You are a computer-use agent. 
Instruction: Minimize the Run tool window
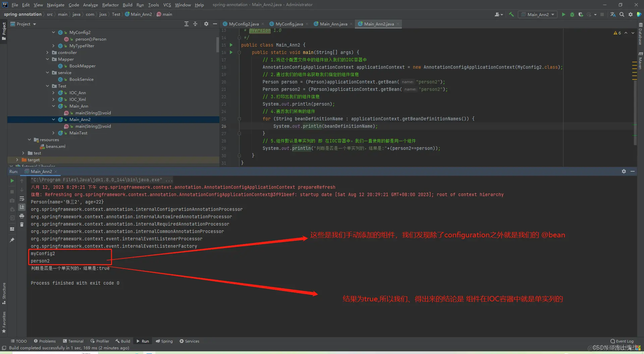point(633,171)
